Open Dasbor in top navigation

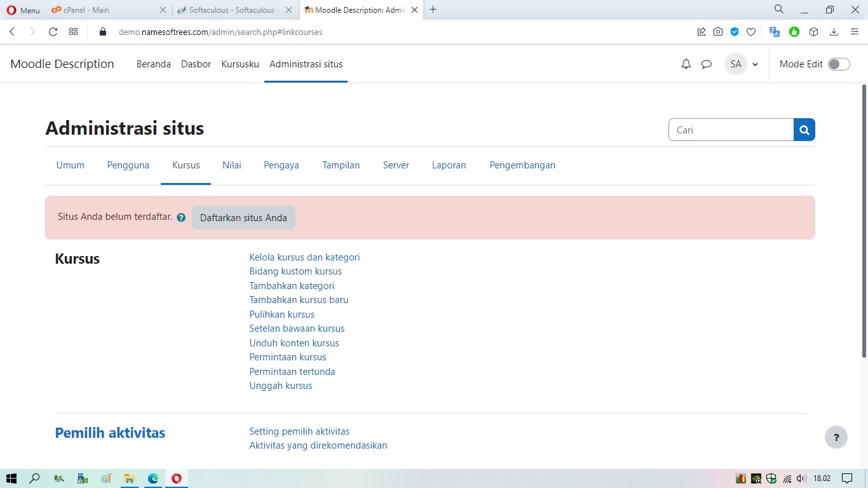196,64
